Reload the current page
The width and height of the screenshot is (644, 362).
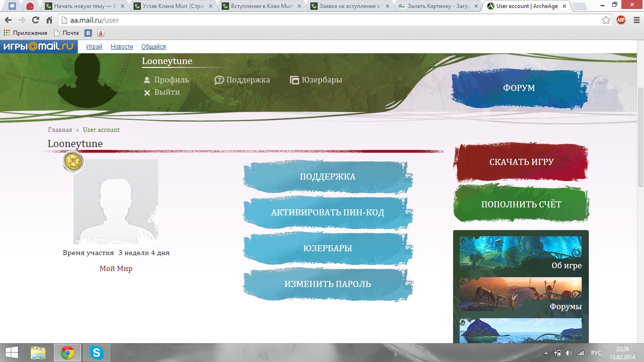[35, 20]
